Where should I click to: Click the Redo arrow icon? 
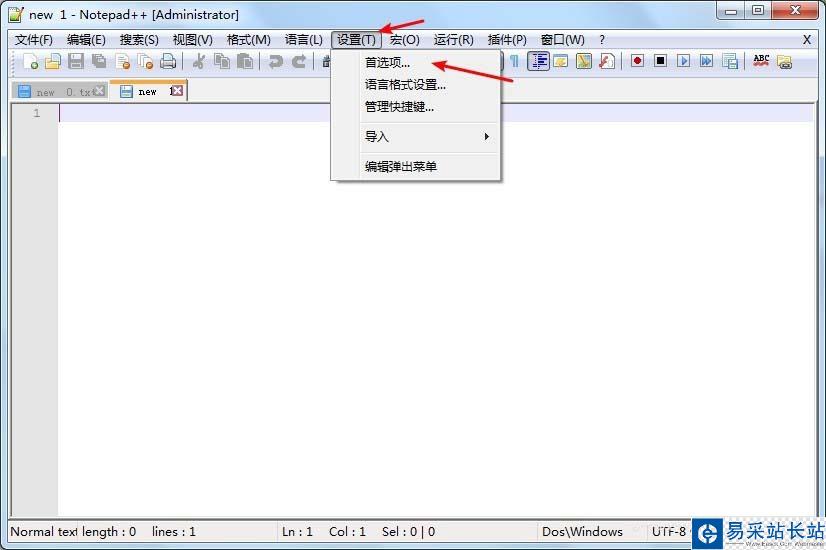[x=299, y=62]
